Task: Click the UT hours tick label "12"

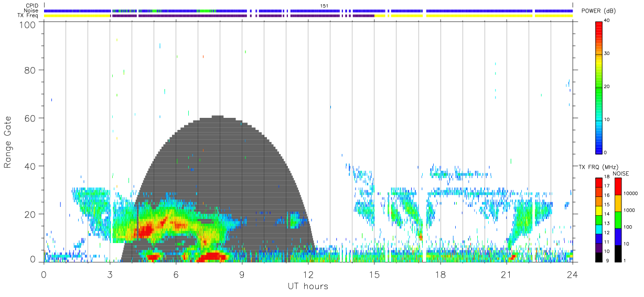Action: [308, 274]
